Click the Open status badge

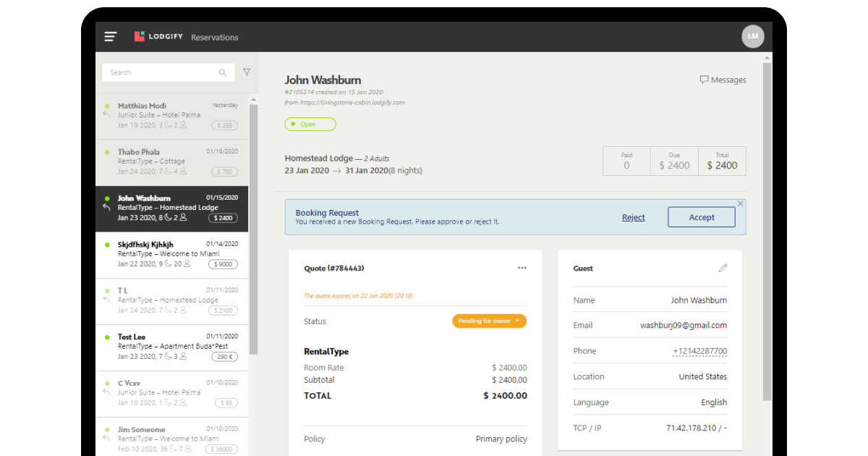(310, 124)
